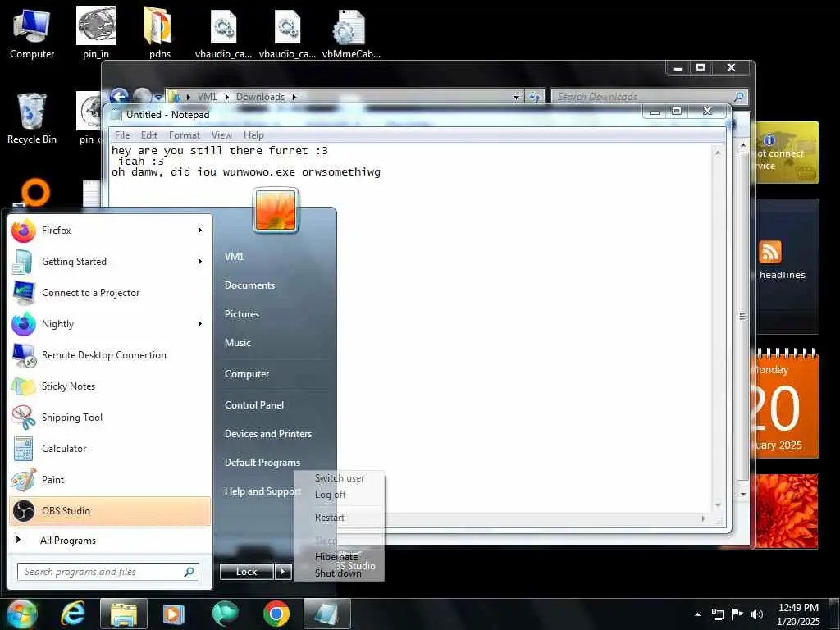
Task: Open Calculator from Start menu
Action: click(x=110, y=449)
